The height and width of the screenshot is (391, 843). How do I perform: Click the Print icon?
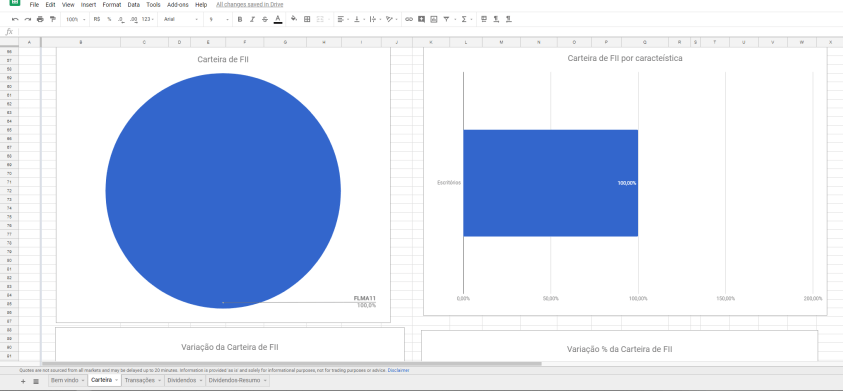pyautogui.click(x=40, y=19)
